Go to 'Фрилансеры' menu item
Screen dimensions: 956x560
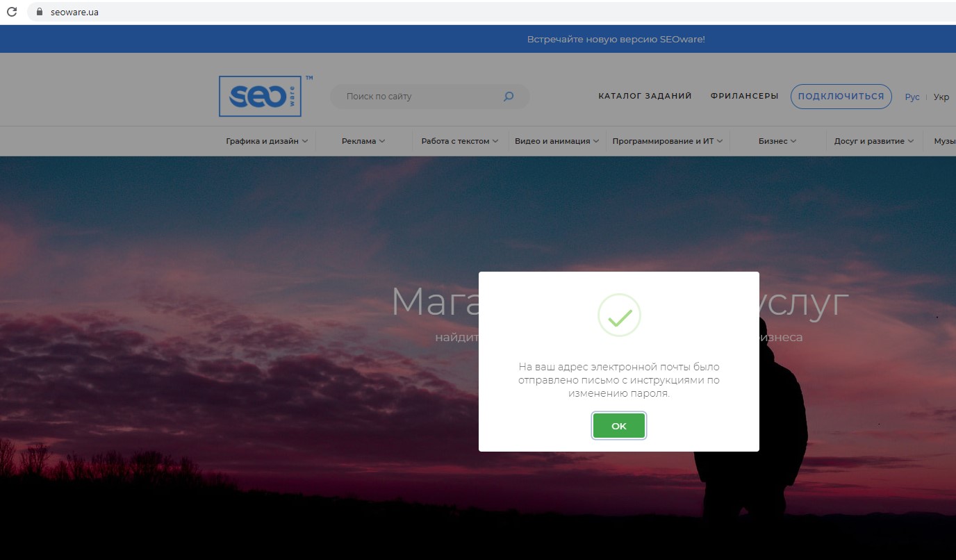(744, 97)
